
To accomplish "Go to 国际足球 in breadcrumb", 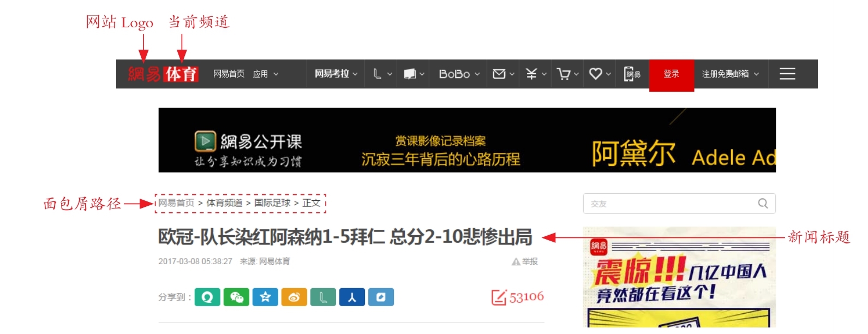I will click(272, 203).
